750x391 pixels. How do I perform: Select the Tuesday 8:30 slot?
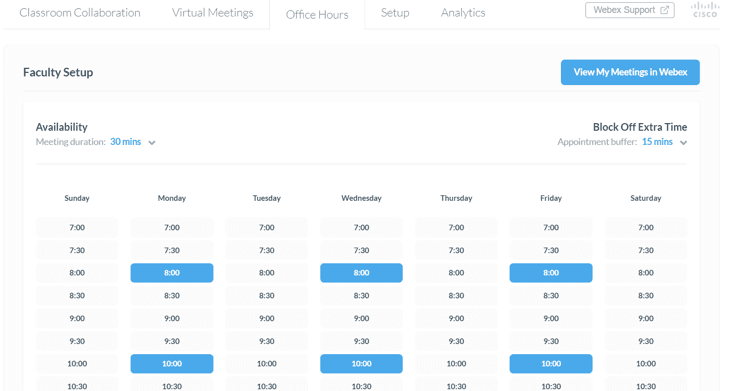pyautogui.click(x=266, y=296)
